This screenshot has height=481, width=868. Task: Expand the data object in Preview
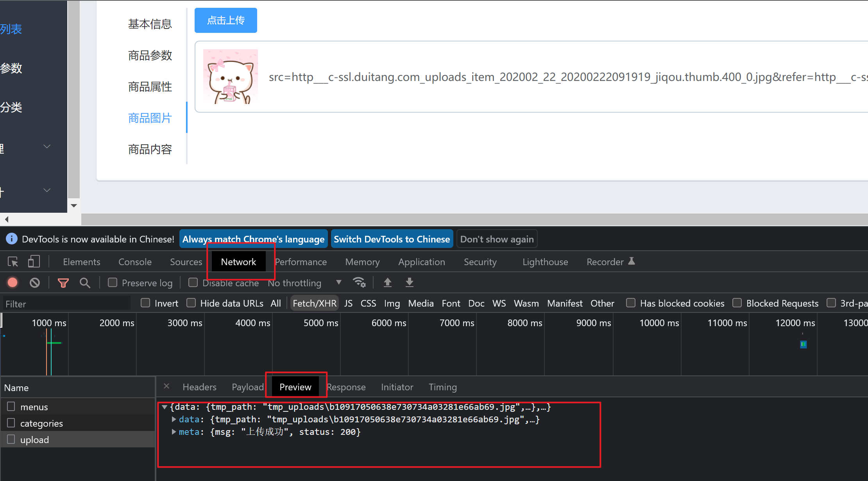(174, 419)
